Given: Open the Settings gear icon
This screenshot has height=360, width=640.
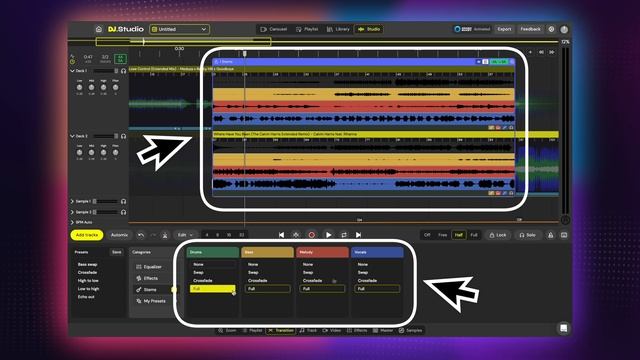Looking at the screenshot, I should coord(551,29).
